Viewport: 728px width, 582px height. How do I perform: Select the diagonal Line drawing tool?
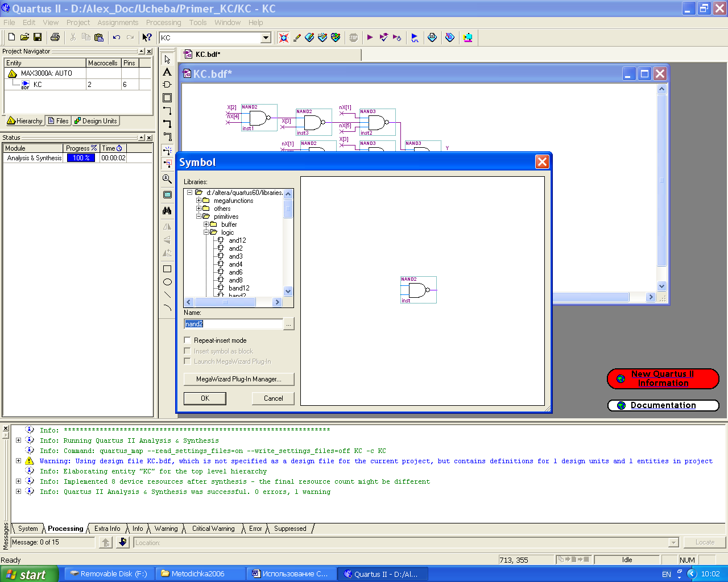click(167, 295)
